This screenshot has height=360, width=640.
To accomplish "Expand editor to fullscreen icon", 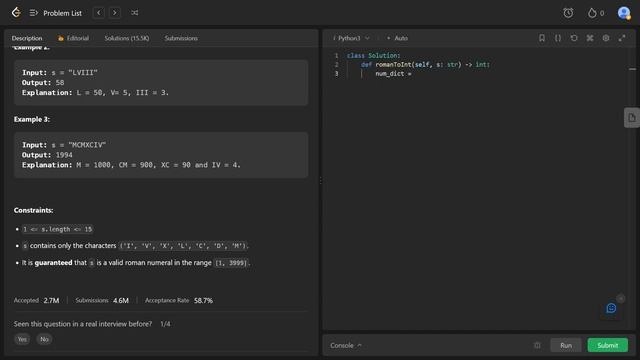I will tap(622, 38).
